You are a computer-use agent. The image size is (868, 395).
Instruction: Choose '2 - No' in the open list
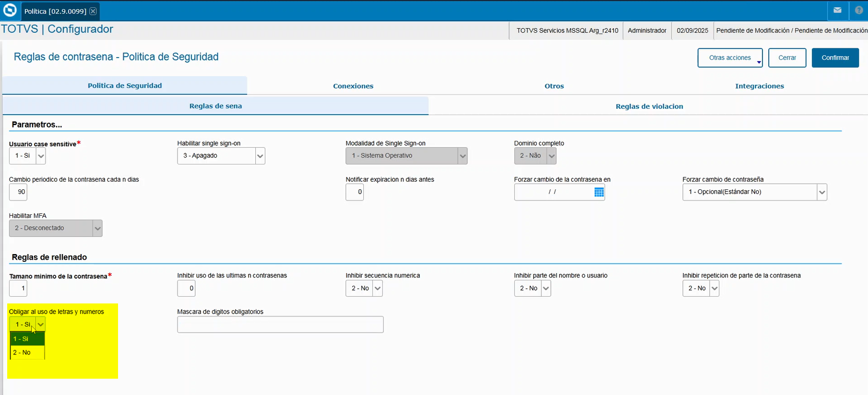tap(27, 352)
